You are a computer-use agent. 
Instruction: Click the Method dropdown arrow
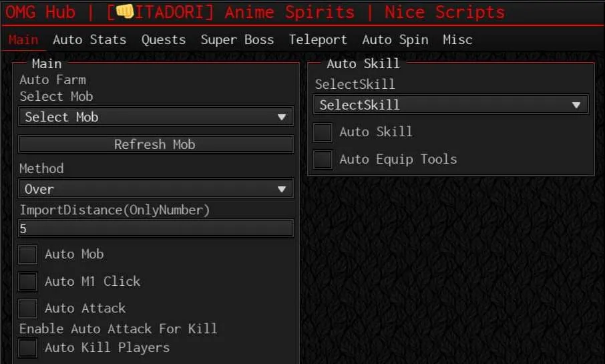point(282,189)
